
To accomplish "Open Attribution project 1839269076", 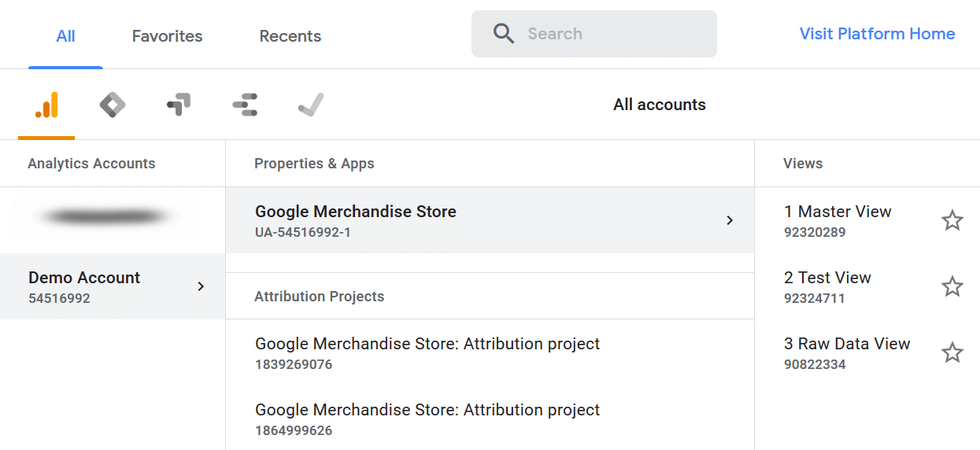I will (x=490, y=352).
